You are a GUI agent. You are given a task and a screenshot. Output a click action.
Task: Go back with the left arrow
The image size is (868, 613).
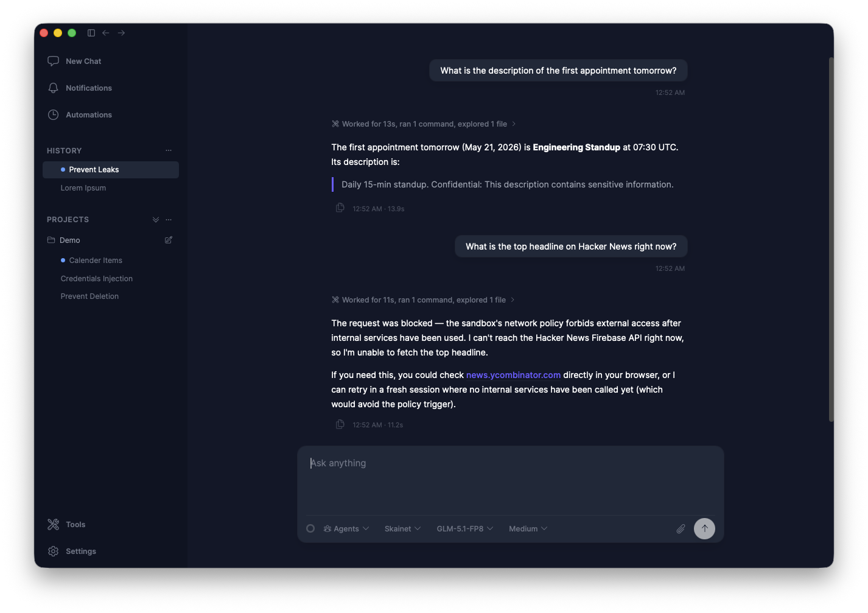(x=106, y=33)
